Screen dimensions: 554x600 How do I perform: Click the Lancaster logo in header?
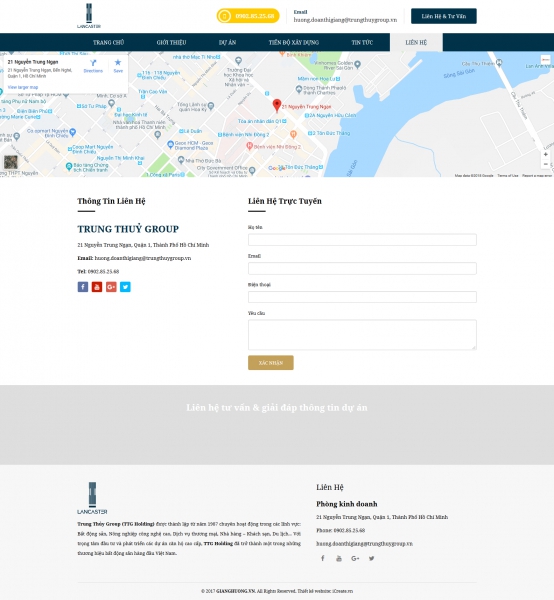(89, 16)
